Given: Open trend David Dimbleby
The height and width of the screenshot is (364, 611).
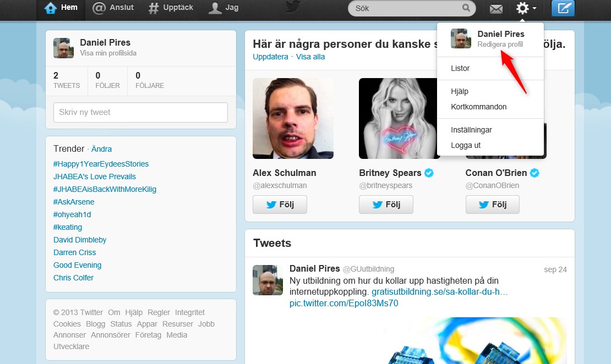Looking at the screenshot, I should coord(80,240).
